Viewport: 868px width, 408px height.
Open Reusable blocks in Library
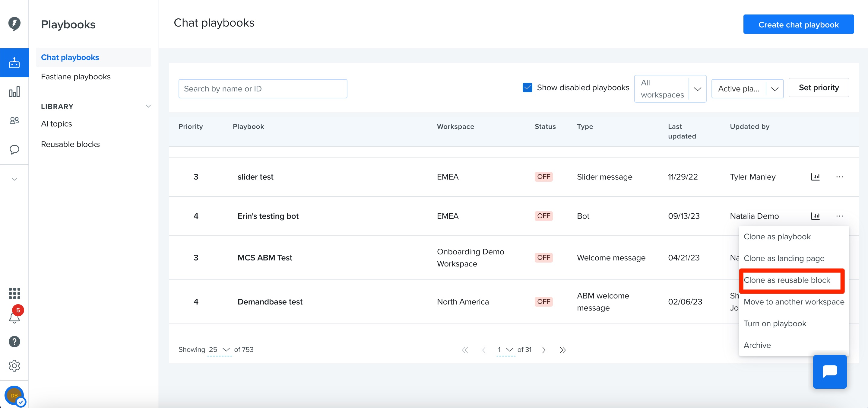70,144
